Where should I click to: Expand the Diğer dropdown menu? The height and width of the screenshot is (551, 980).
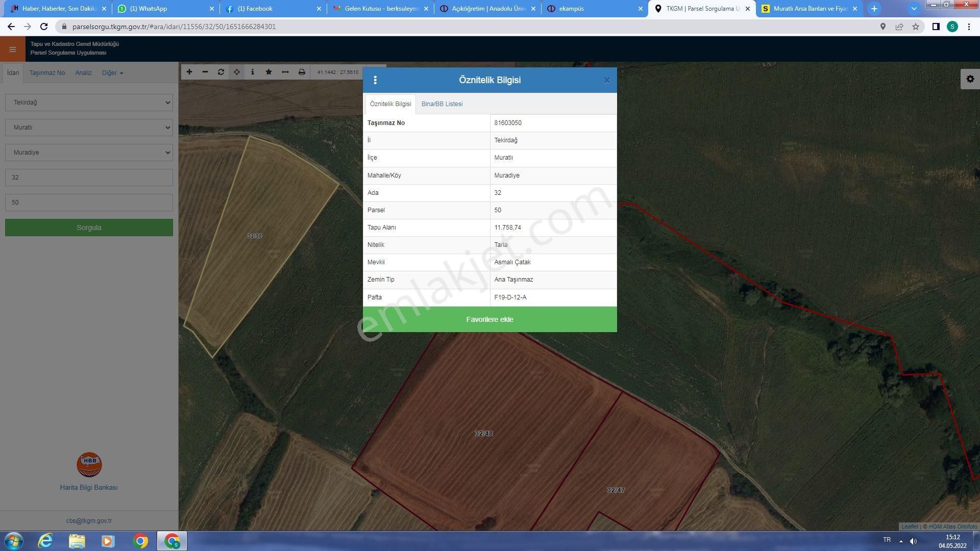click(x=112, y=73)
